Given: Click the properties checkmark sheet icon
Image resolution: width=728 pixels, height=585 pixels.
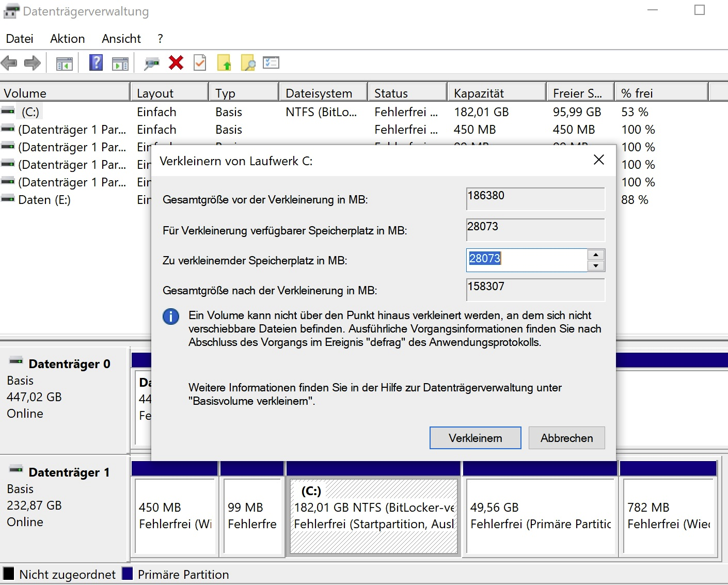Looking at the screenshot, I should tap(200, 62).
